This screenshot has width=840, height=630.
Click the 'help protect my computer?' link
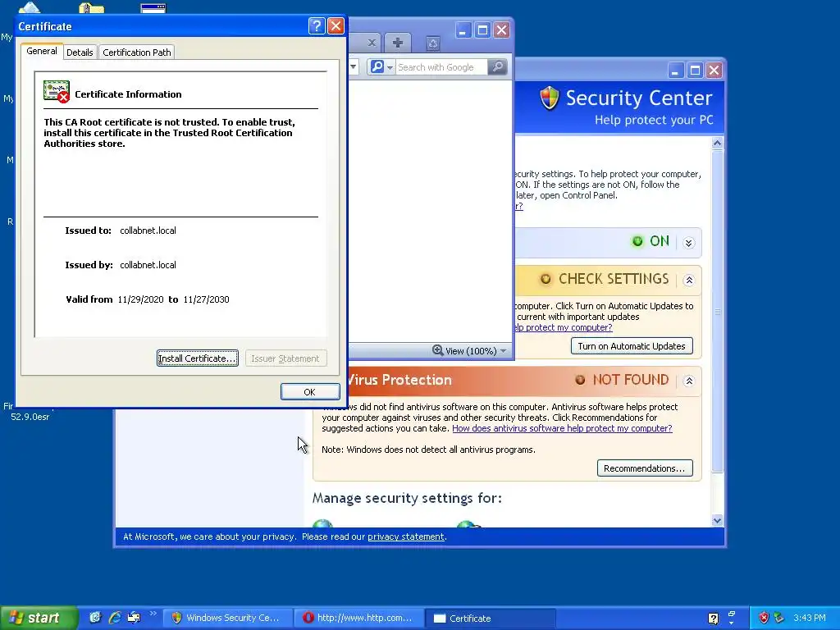563,327
